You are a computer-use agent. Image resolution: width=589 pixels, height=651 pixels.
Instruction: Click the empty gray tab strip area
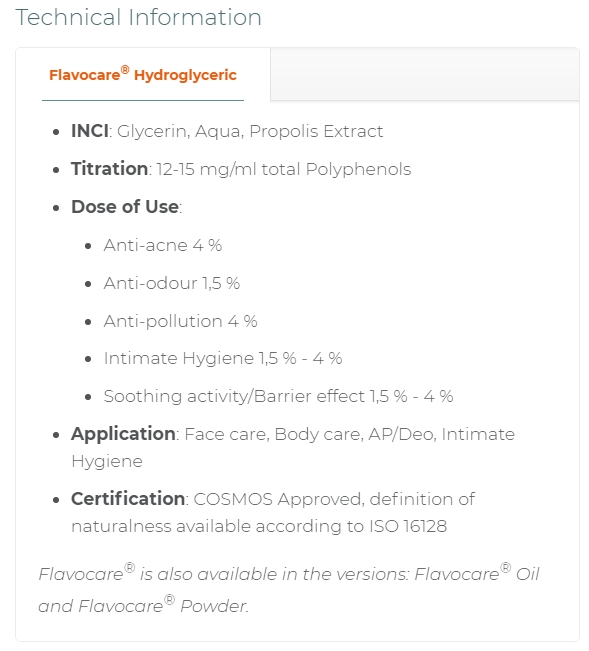point(425,74)
